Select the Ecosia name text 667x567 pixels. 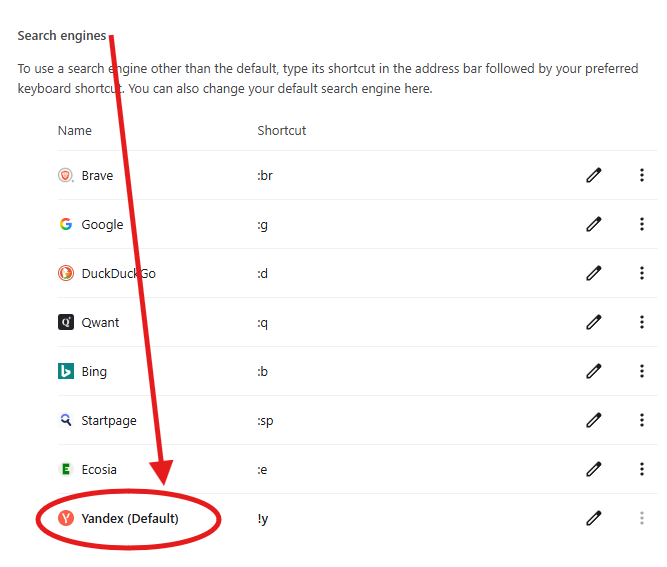pos(99,470)
